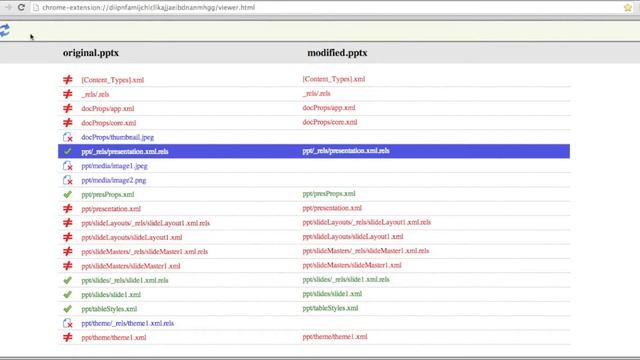The image size is (640, 360).
Task: Open ppt/slides/slide1.xml in the modified column
Action: (x=332, y=294)
